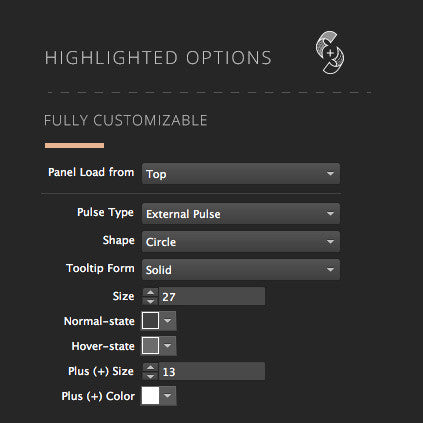Click the Highlighted Options title text
The image size is (423, 423).
click(x=158, y=58)
